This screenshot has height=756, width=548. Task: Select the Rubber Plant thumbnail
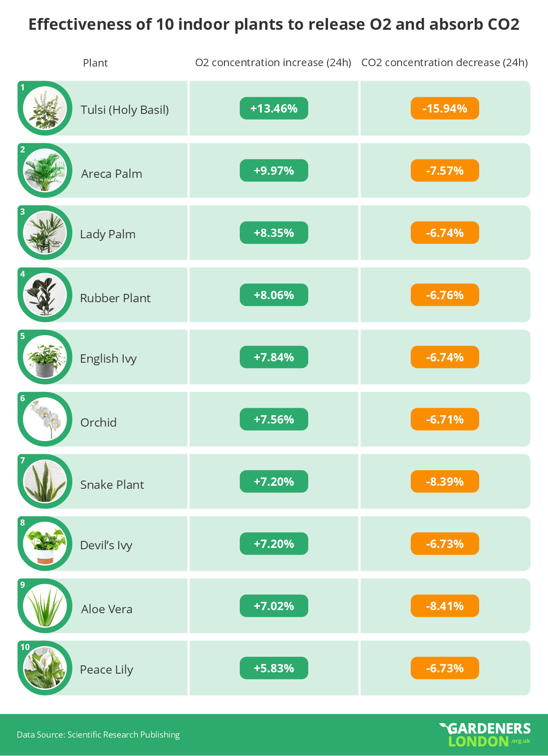[x=45, y=295]
